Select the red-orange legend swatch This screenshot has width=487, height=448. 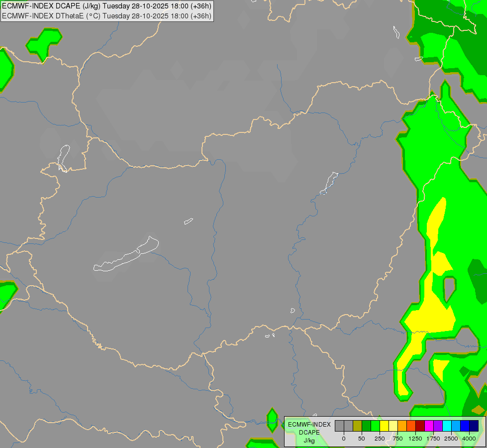411,426
